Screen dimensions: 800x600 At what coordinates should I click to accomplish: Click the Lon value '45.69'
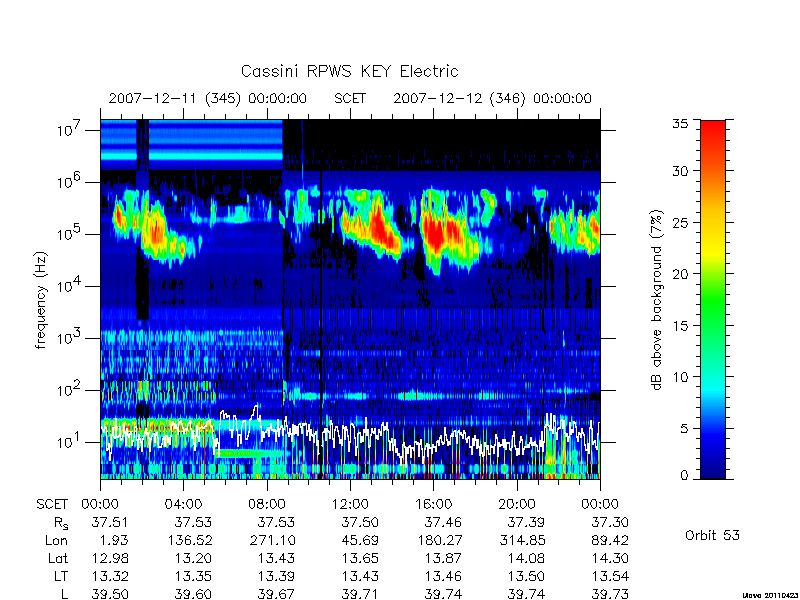pos(360,540)
